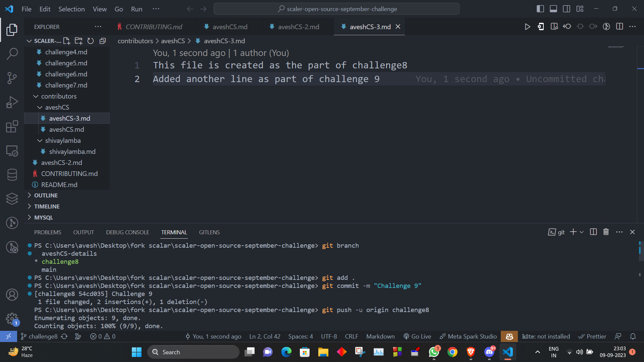Toggle the secondary side bar layout

567,9
